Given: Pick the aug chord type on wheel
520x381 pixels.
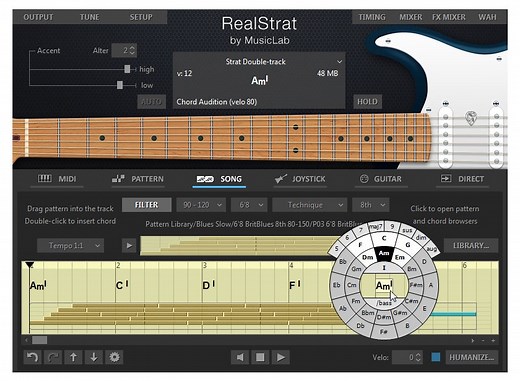Looking at the screenshot, I should (x=431, y=249).
